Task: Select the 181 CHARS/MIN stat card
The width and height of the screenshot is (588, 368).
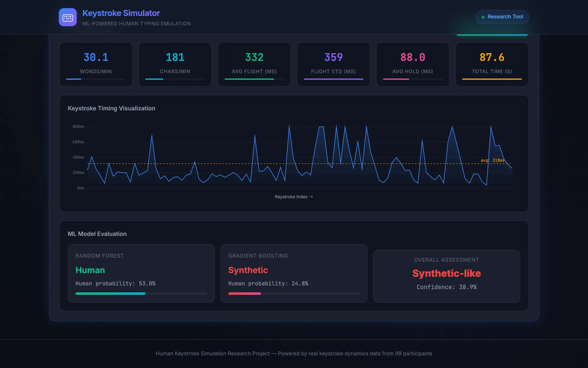Action: click(x=175, y=64)
